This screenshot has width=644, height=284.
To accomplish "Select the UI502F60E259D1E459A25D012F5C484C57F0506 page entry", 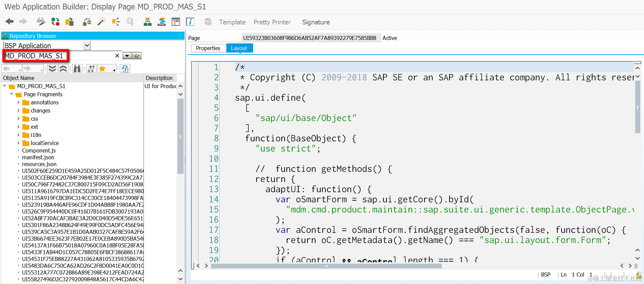I will (x=83, y=171).
